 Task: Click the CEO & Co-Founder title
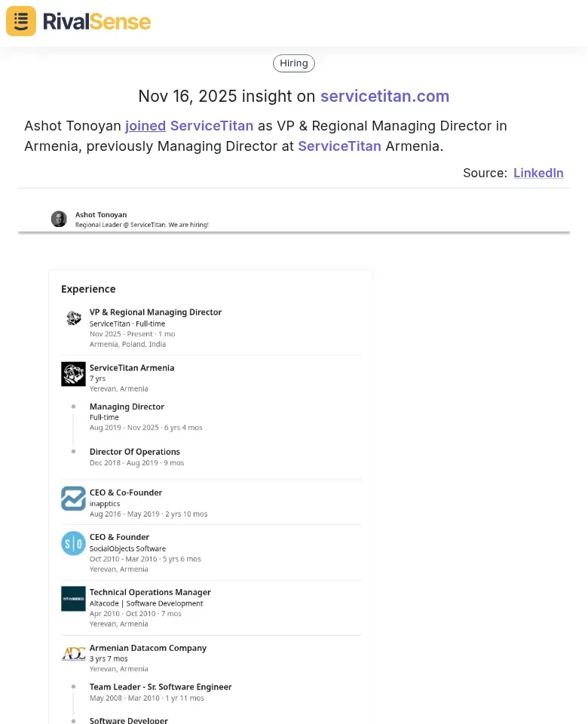126,492
